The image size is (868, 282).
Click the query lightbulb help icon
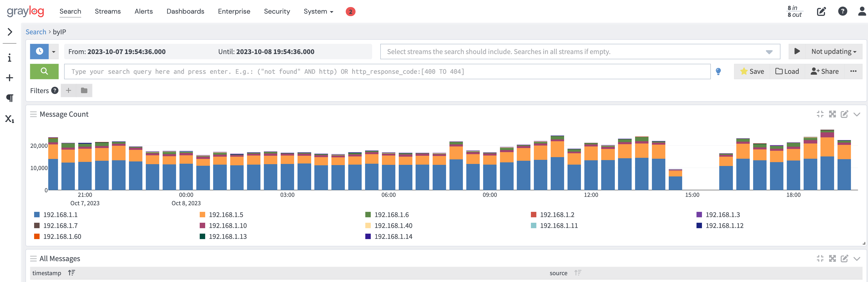tap(718, 71)
